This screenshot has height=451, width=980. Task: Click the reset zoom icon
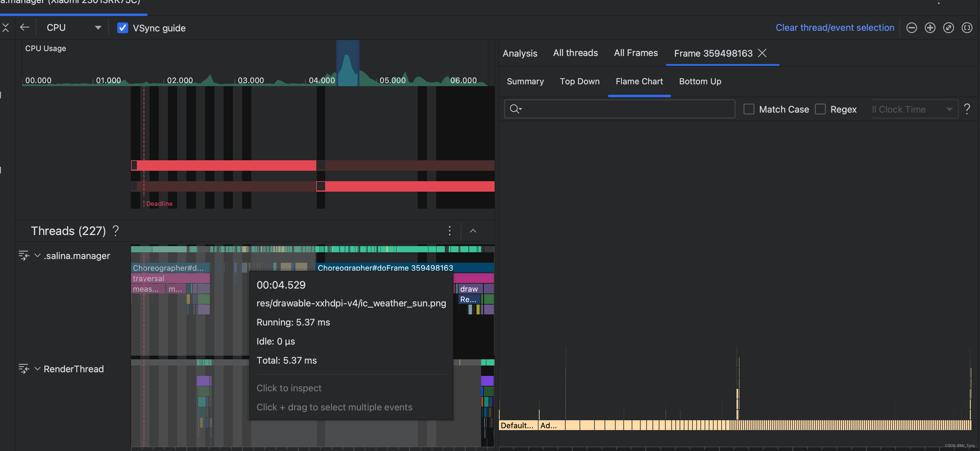click(x=948, y=28)
